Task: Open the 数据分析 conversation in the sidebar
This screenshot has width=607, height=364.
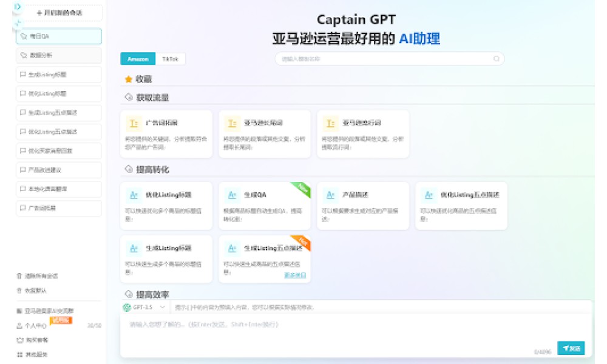Action: click(59, 55)
